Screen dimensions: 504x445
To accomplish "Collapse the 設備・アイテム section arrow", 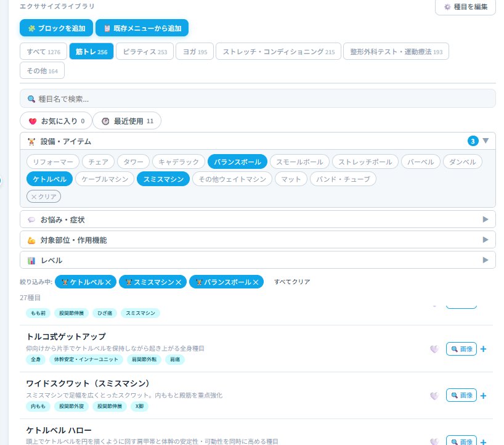I will coord(486,141).
